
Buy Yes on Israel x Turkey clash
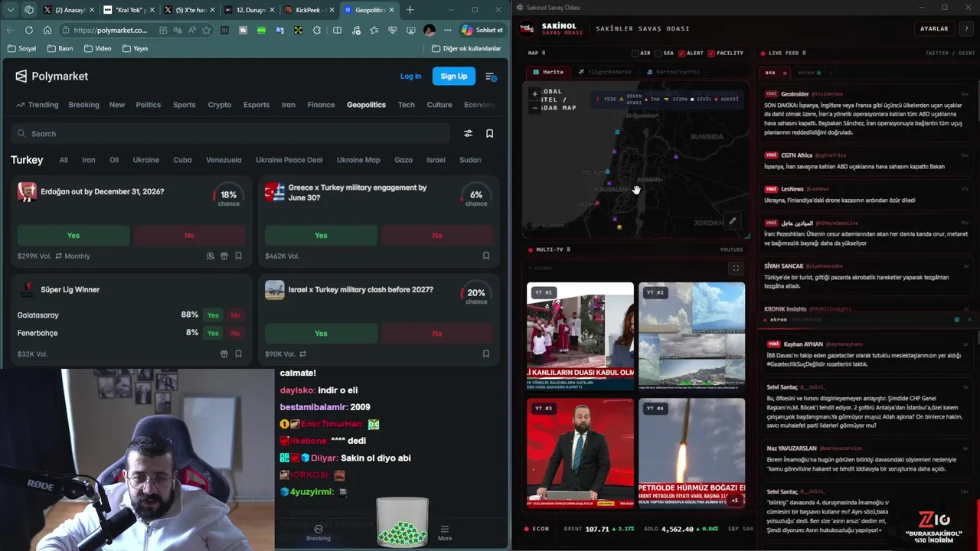click(321, 334)
